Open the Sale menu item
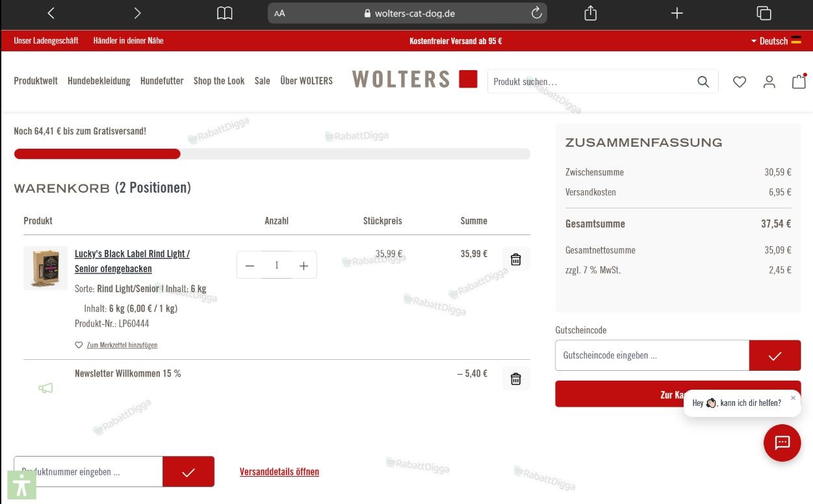The width and height of the screenshot is (813, 504). (x=263, y=81)
